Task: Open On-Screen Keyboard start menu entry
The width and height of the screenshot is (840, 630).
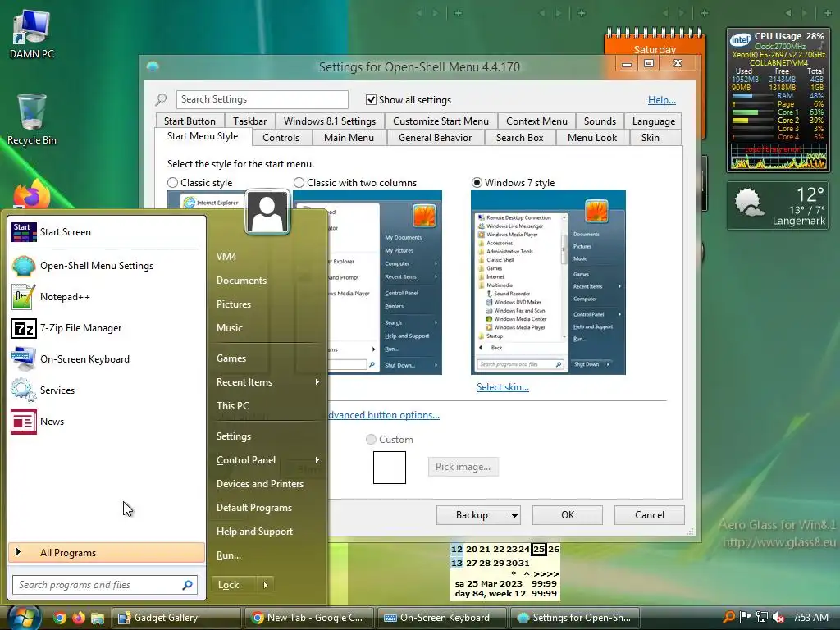Action: (x=106, y=359)
